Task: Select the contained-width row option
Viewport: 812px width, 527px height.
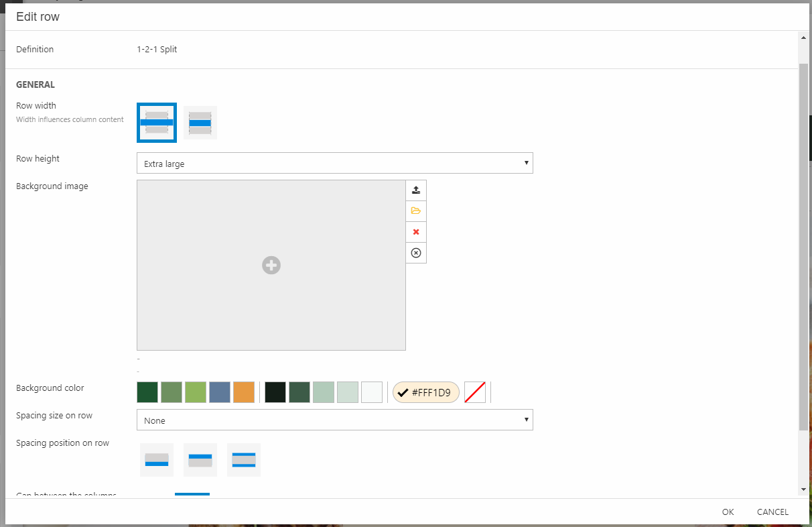Action: point(200,123)
